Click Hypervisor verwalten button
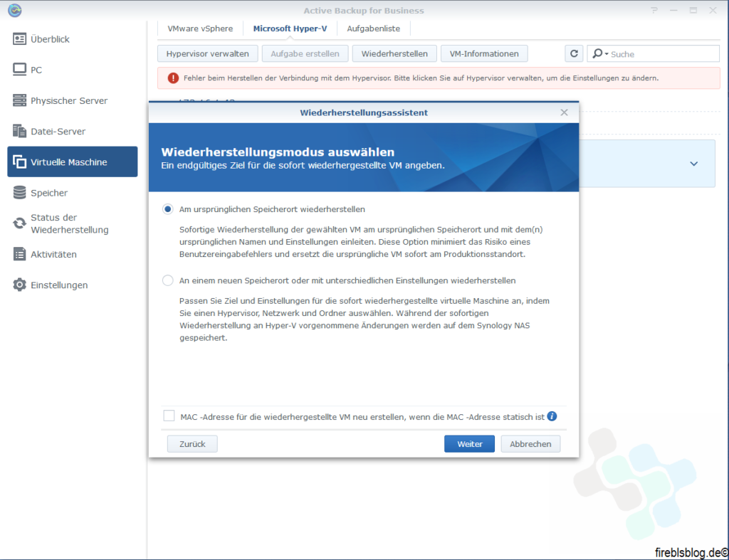Viewport: 729px width, 560px height. coord(207,53)
